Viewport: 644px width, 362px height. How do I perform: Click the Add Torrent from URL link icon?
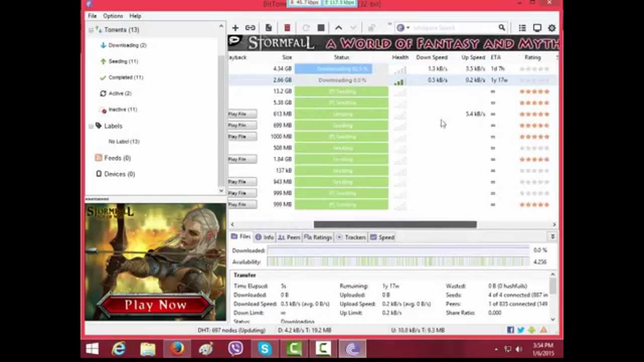pos(250,28)
